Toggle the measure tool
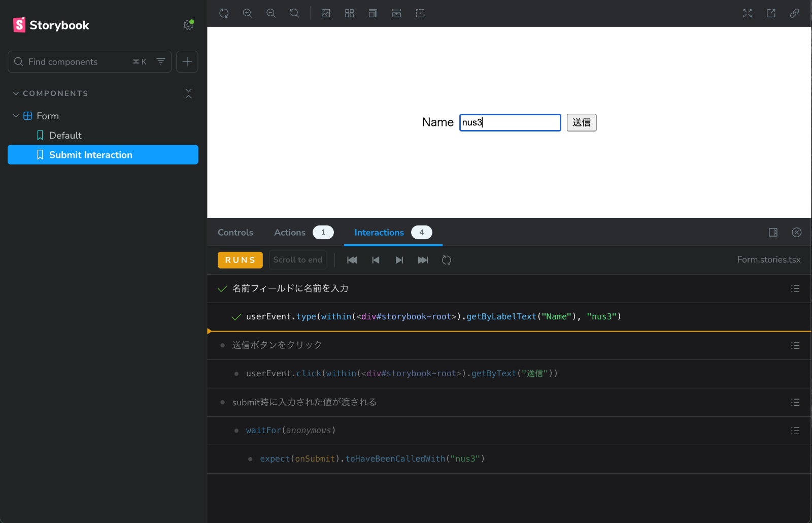Image resolution: width=812 pixels, height=523 pixels. (397, 13)
